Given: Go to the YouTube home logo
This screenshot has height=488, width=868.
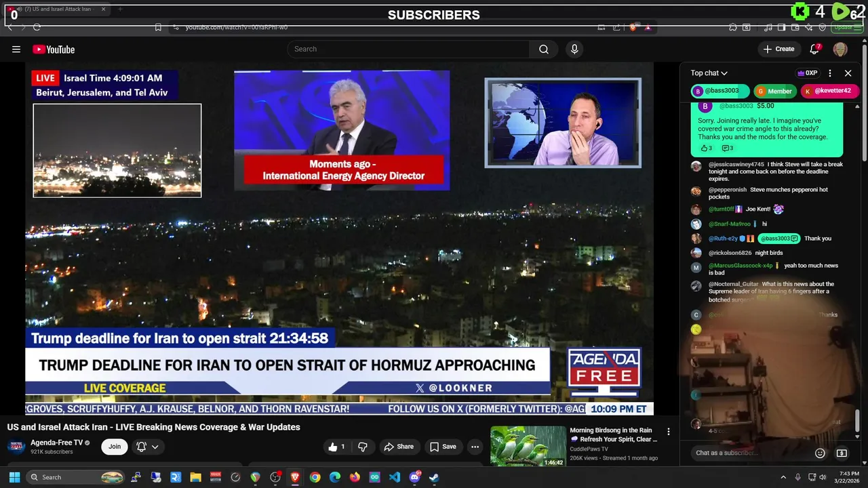Looking at the screenshot, I should pyautogui.click(x=54, y=49).
